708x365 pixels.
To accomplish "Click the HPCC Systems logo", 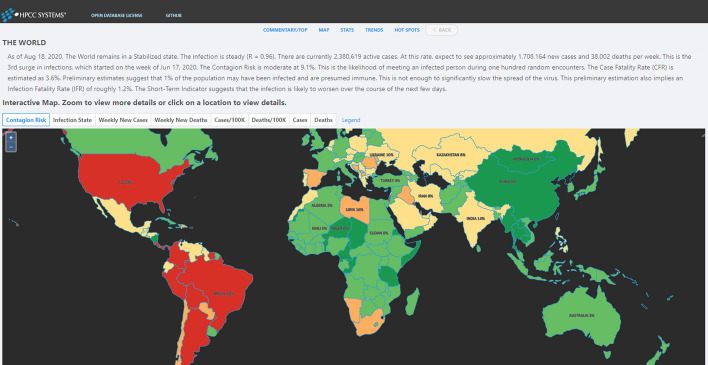I will [33, 15].
